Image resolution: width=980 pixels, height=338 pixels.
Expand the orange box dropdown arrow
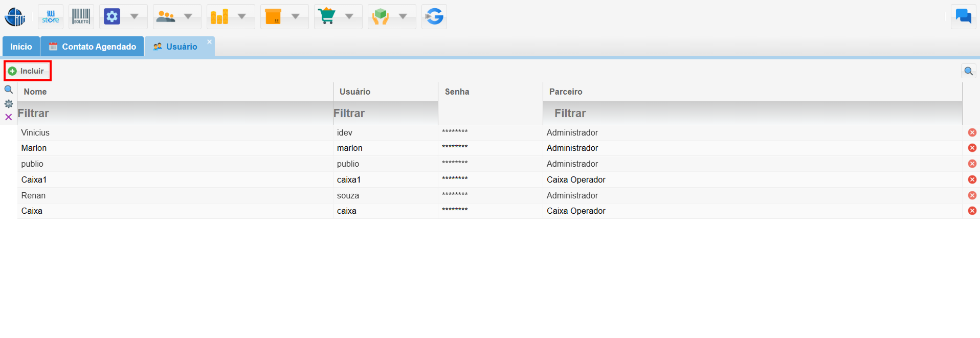[296, 17]
